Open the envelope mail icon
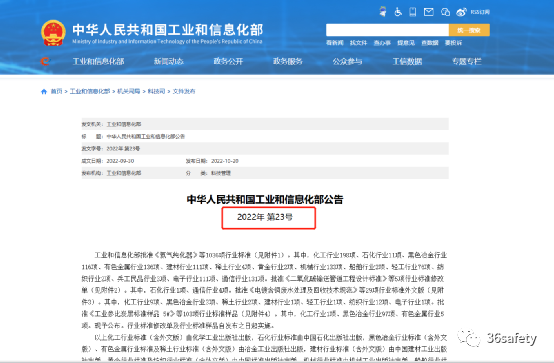 click(x=429, y=12)
